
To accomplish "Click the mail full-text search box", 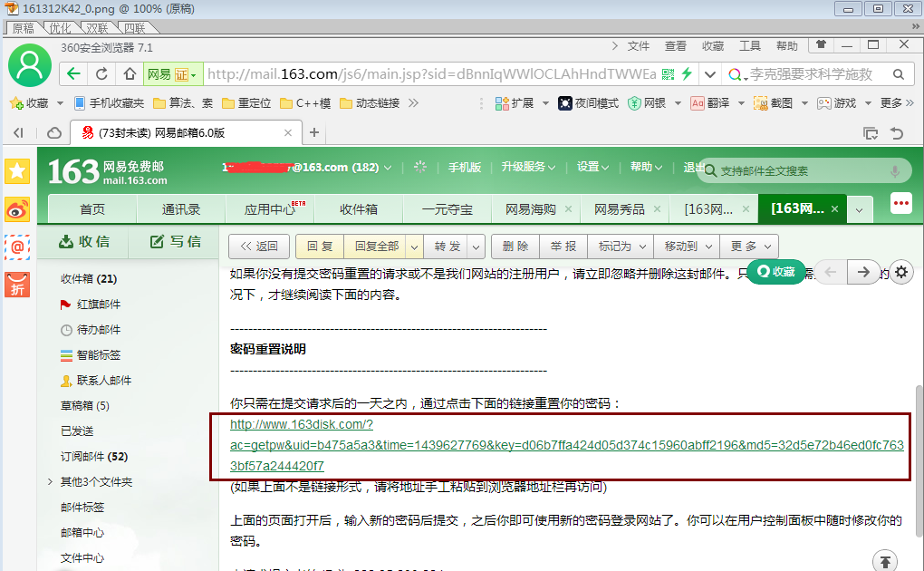I will [806, 169].
